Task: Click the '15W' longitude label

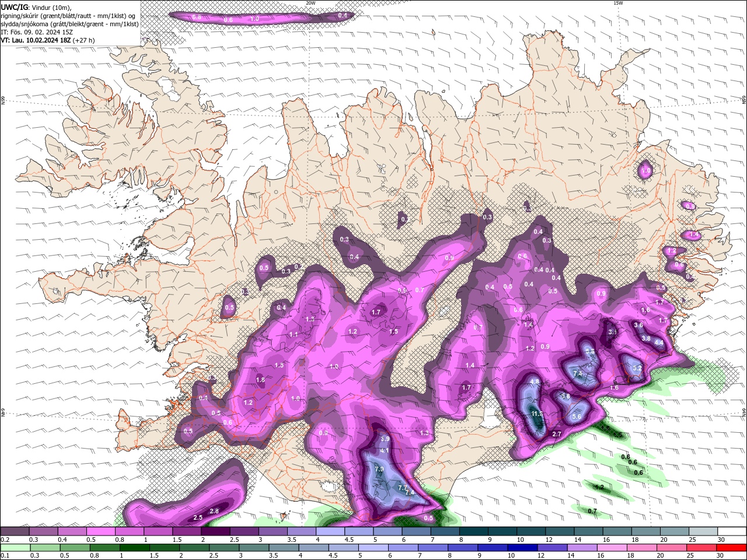Action: (618, 3)
